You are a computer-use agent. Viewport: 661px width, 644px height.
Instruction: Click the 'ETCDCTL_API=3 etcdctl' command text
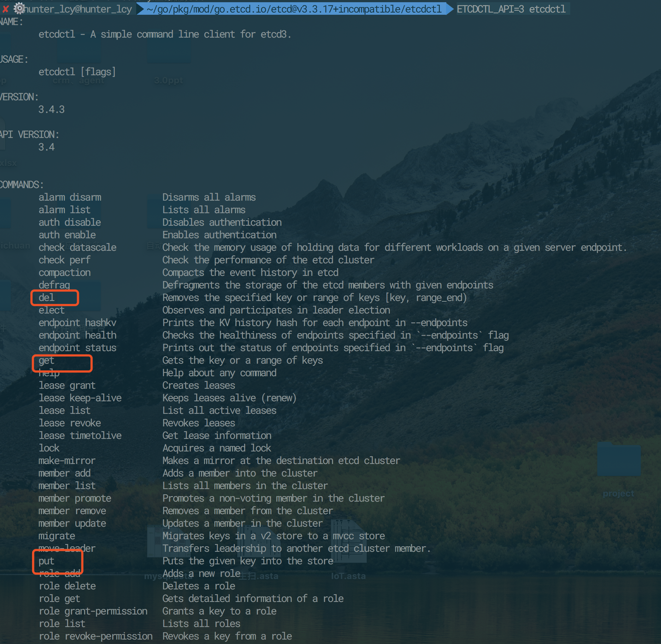[x=511, y=9]
